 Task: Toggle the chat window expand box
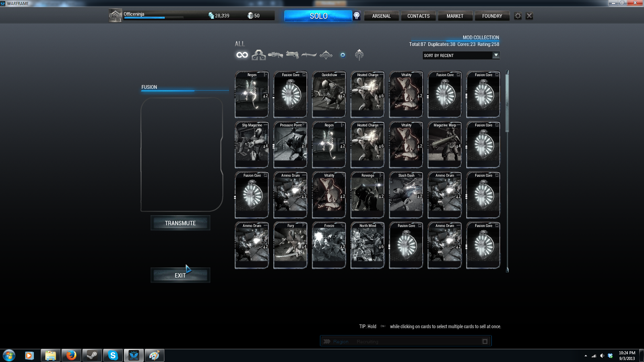(485, 341)
